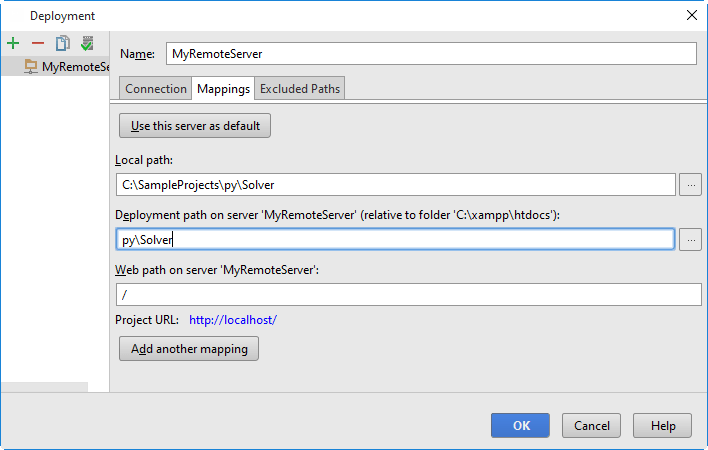Click the green Add server icon
708x450 pixels.
13,43
